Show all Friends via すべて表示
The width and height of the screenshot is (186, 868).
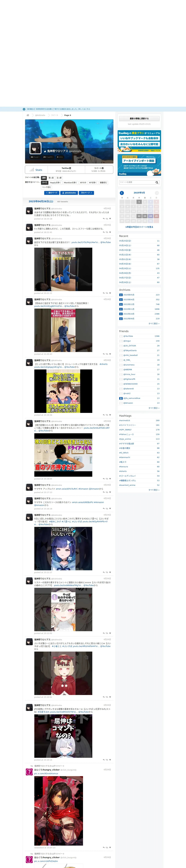pyautogui.click(x=154, y=408)
